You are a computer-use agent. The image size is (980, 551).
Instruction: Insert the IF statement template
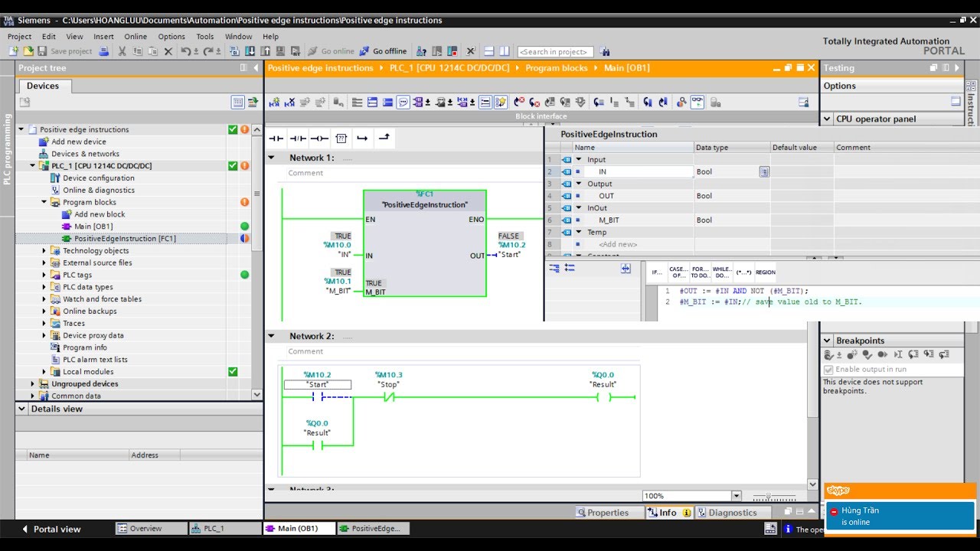coord(657,272)
